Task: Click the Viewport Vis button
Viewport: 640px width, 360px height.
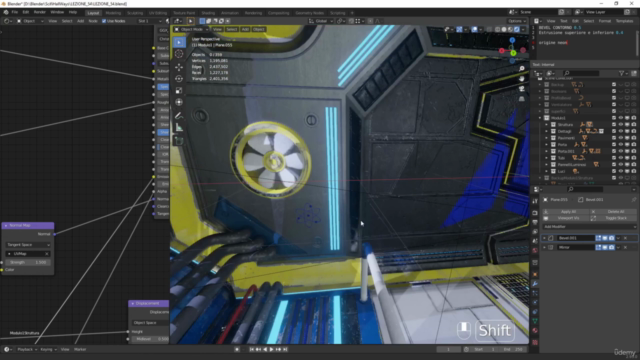Action: [565, 218]
